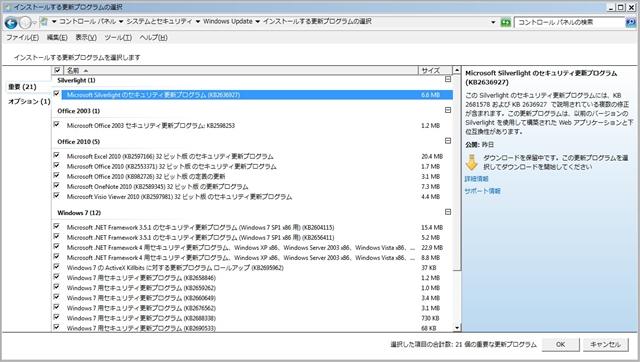Click the greyed forward navigation arrow
This screenshot has width=640, height=362.
[x=25, y=23]
